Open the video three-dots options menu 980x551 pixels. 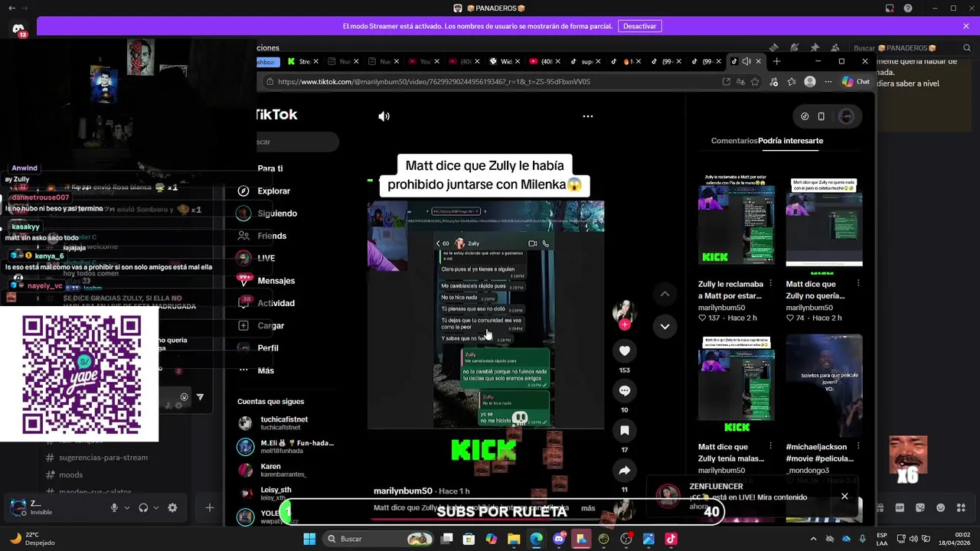click(x=588, y=116)
